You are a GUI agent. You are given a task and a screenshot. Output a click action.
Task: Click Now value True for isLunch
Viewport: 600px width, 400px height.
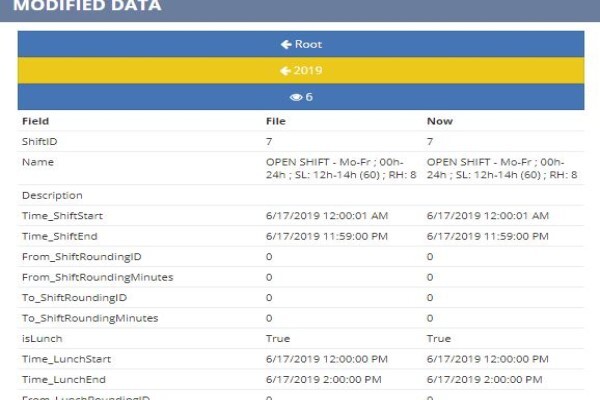coord(439,339)
